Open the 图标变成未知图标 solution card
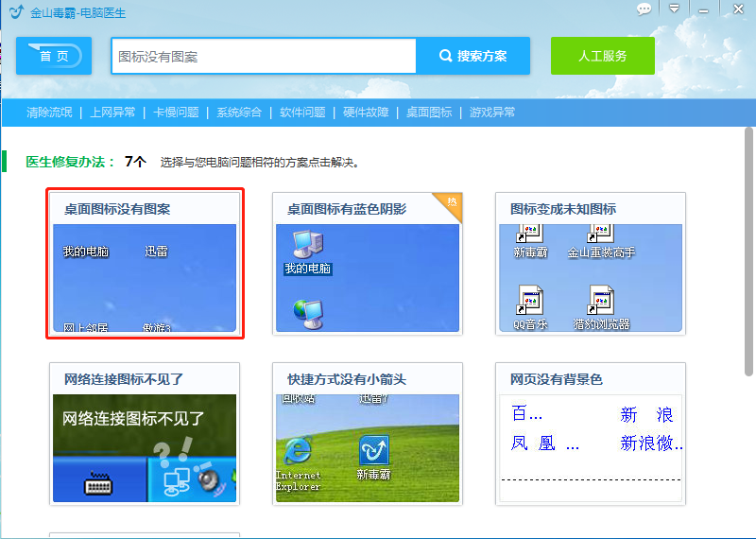The image size is (756, 539). pyautogui.click(x=591, y=264)
